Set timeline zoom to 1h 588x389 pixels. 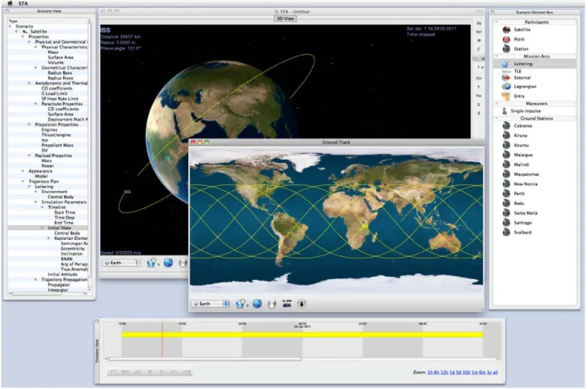[430, 373]
